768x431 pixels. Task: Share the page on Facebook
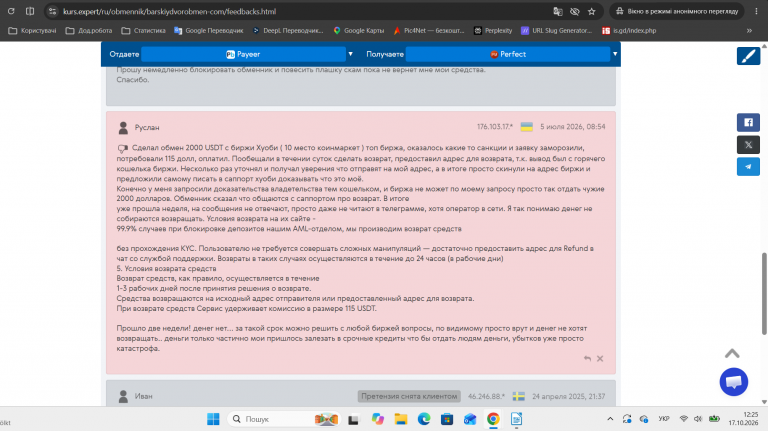point(748,122)
